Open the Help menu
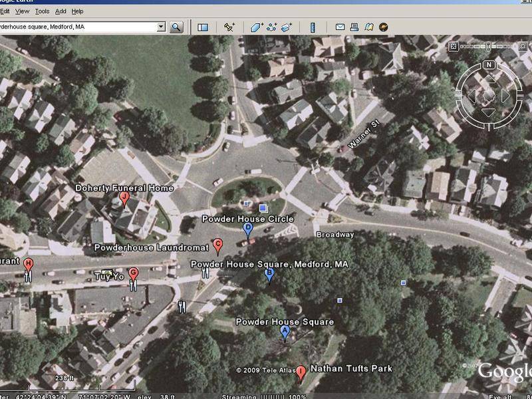Viewport: 532px width, 399px height. point(77,11)
